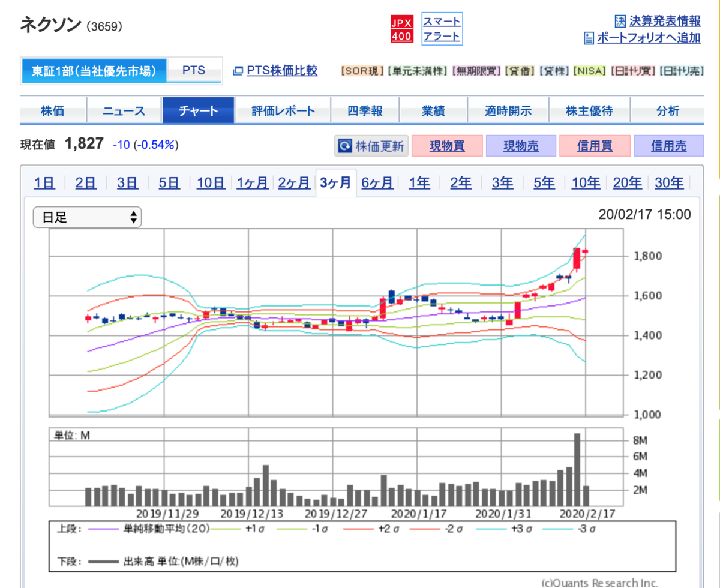Screen dimensions: 720x588
Task: Set chart range to 30年
Action: [669, 183]
